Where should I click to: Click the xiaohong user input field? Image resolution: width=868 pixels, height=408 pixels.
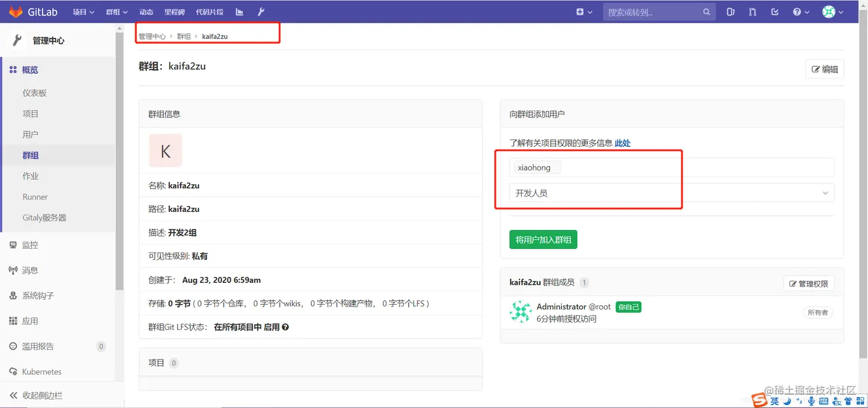672,168
